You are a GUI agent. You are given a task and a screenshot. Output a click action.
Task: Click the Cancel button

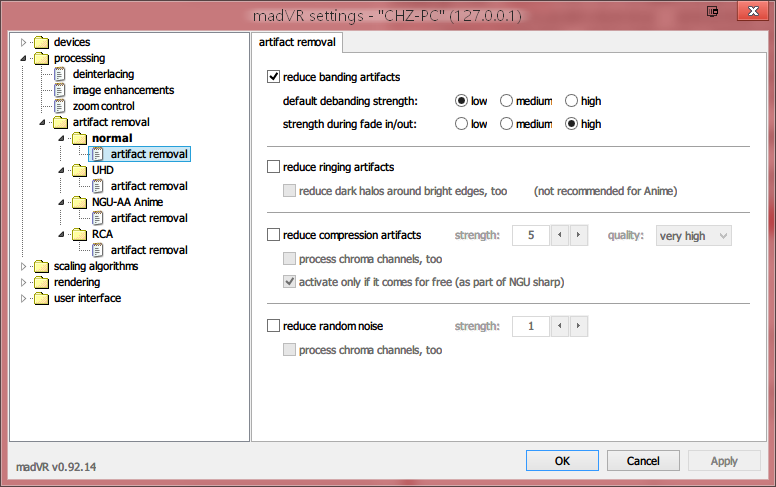point(643,461)
